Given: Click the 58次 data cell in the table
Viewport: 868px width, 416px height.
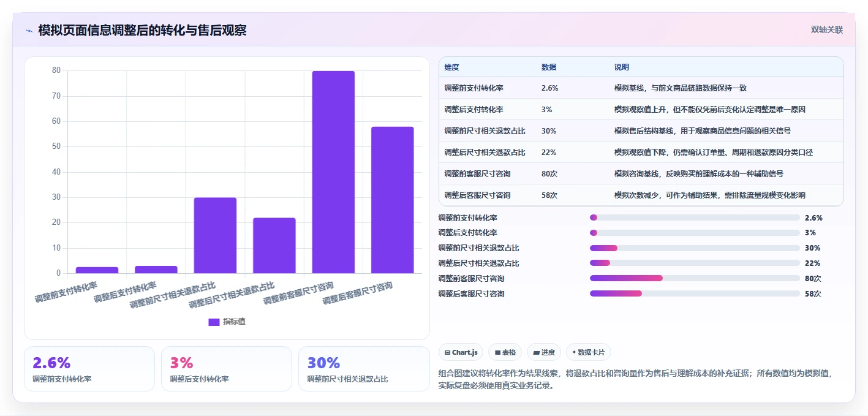Looking at the screenshot, I should click(549, 195).
